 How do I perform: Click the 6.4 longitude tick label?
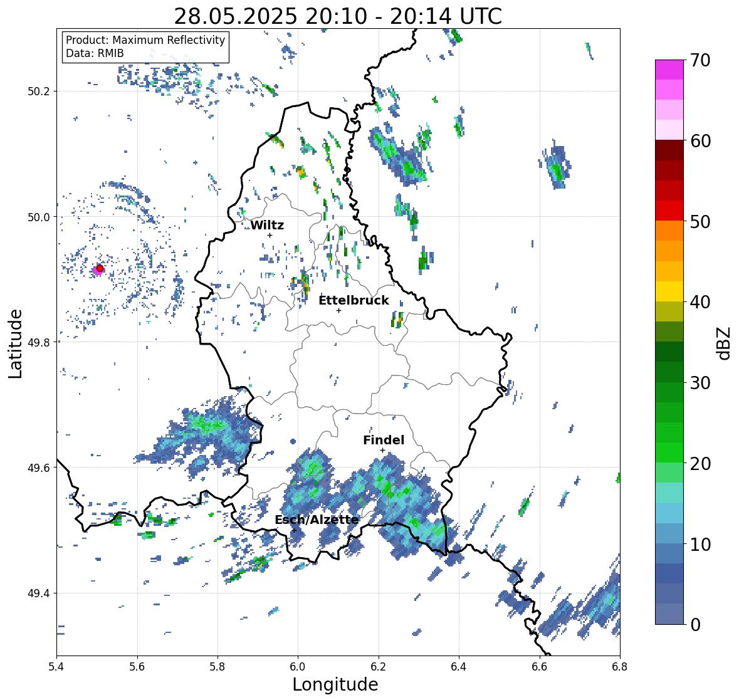tap(459, 667)
